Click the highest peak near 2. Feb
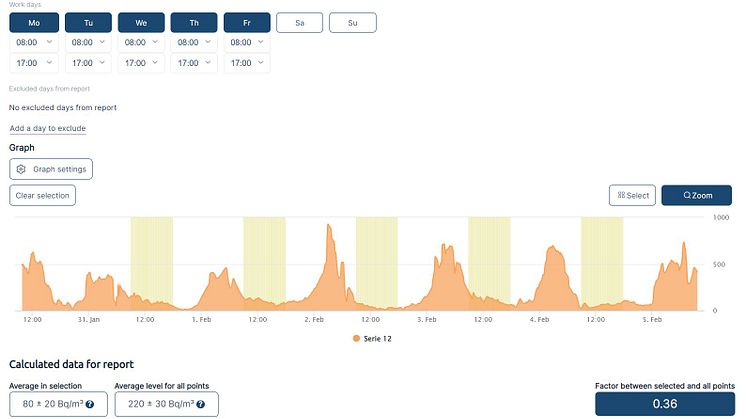Screen dimensions: 746x419 tap(329, 228)
